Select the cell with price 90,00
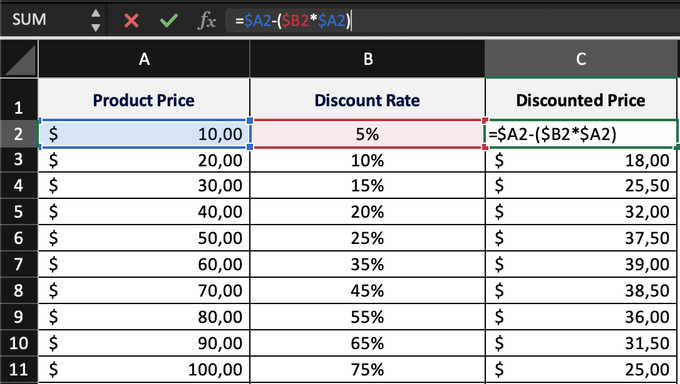The image size is (680, 384). pos(144,343)
